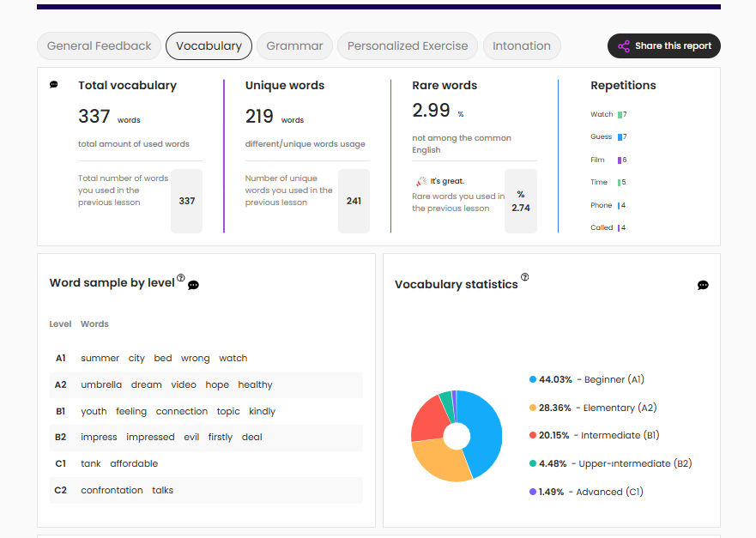This screenshot has width=756, height=538.
Task: Switch to the General Feedback tab
Action: [x=99, y=45]
